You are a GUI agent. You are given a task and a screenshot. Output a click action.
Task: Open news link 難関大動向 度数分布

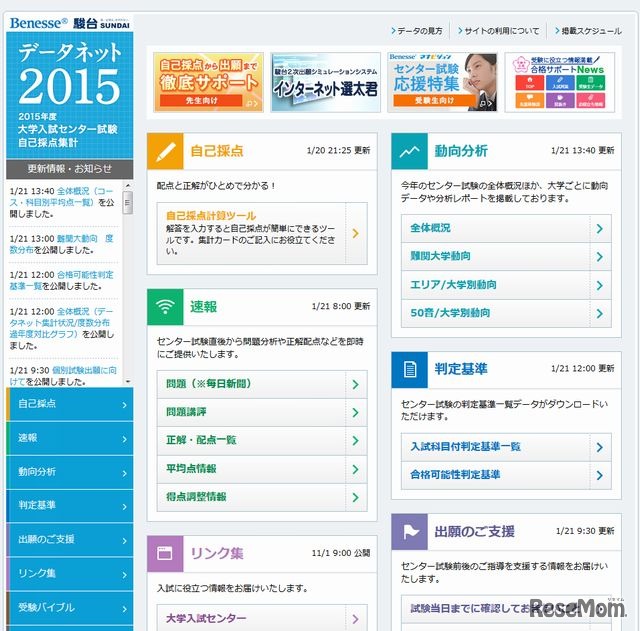pyautogui.click(x=61, y=244)
